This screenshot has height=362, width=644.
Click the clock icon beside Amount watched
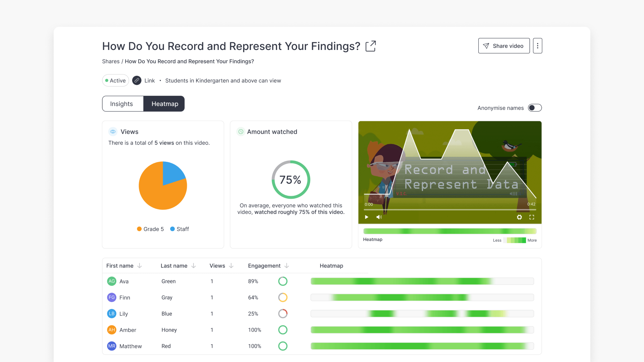pyautogui.click(x=241, y=132)
